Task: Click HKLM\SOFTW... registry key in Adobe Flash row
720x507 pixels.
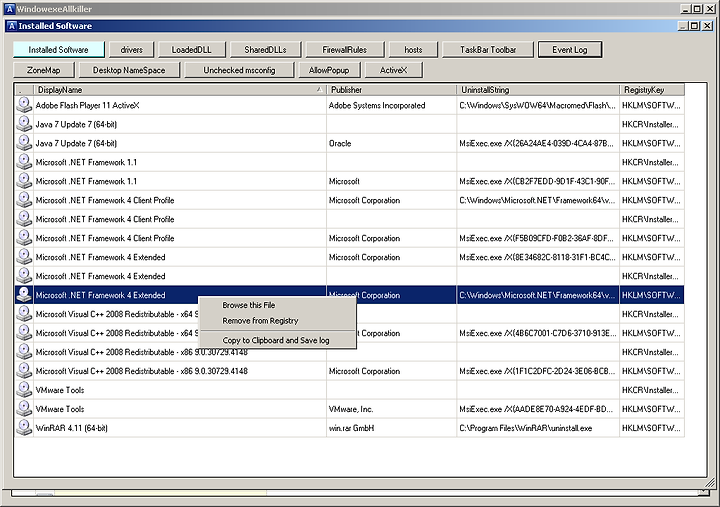Action: click(x=651, y=105)
